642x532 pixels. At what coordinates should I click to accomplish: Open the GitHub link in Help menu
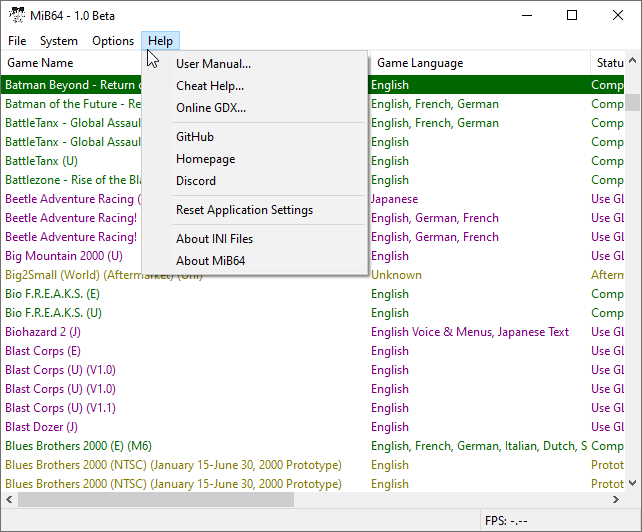pyautogui.click(x=195, y=137)
